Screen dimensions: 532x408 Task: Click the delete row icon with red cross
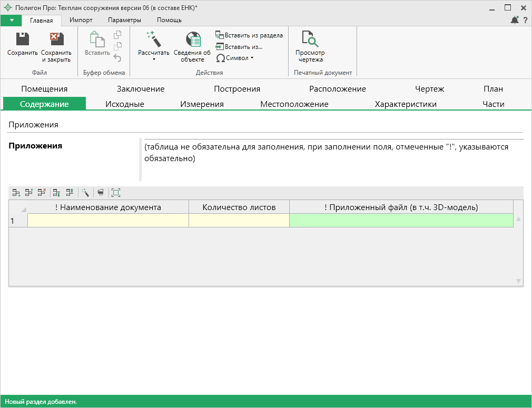coord(42,193)
